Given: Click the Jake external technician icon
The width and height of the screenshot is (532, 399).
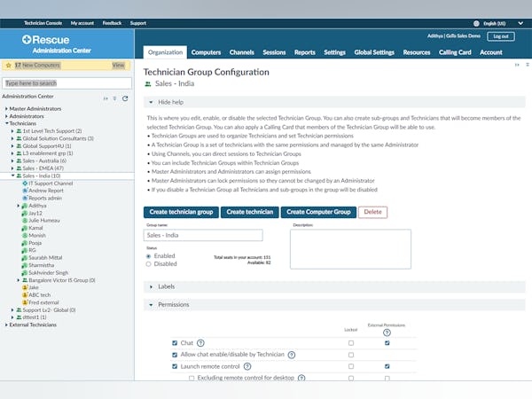Looking at the screenshot, I should (x=25, y=287).
